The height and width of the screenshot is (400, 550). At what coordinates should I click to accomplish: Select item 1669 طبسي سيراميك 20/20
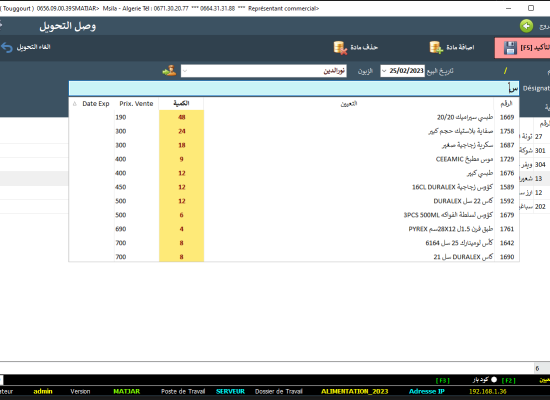click(294, 117)
